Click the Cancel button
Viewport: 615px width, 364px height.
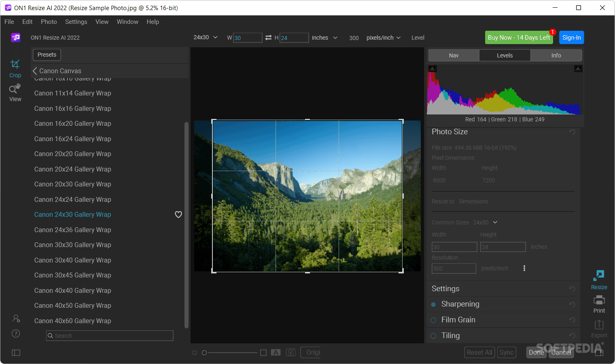pyautogui.click(x=561, y=353)
